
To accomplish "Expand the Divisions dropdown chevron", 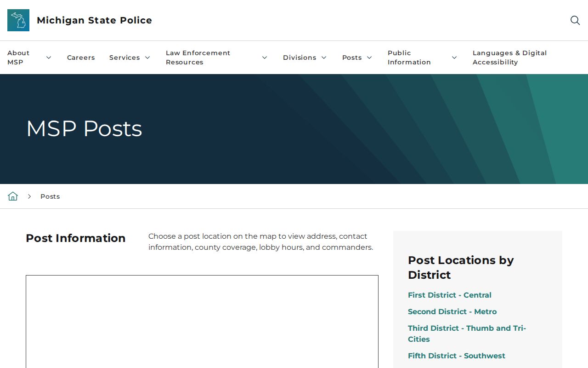I will [324, 57].
